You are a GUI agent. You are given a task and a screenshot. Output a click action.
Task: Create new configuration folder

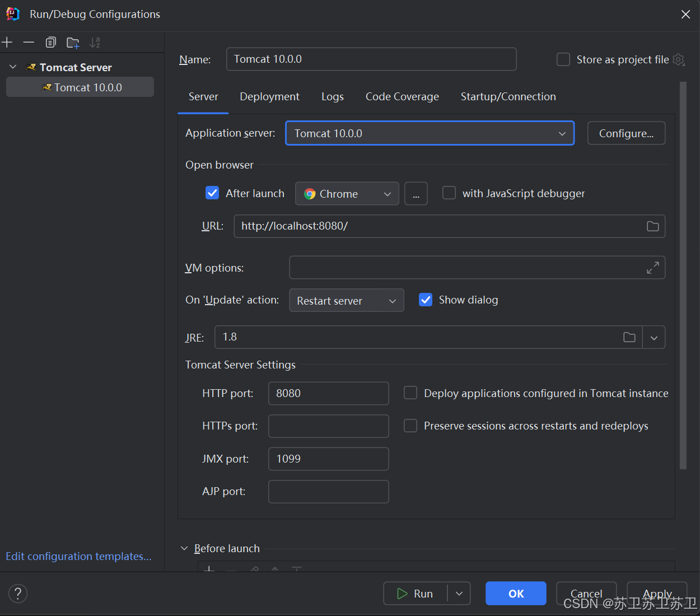click(73, 43)
